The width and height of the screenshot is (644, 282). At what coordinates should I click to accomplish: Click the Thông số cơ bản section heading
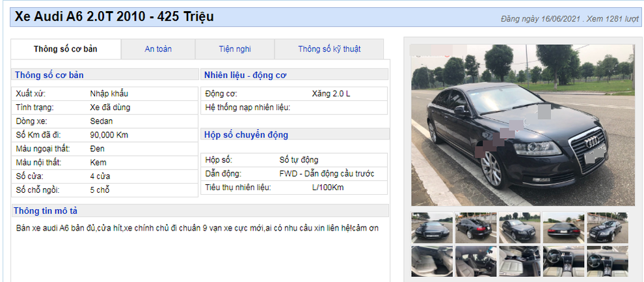[49, 75]
